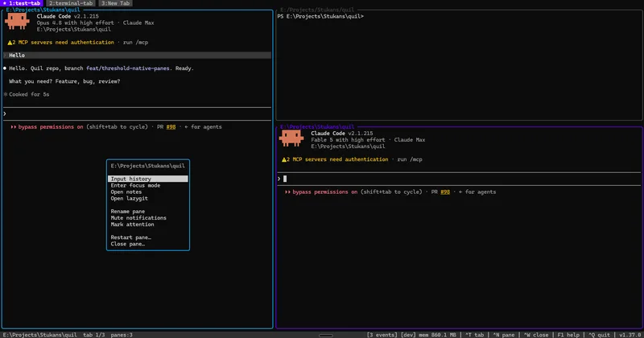The image size is (644, 338).
Task: Click the [3 events] status bar indicator
Action: (382, 335)
